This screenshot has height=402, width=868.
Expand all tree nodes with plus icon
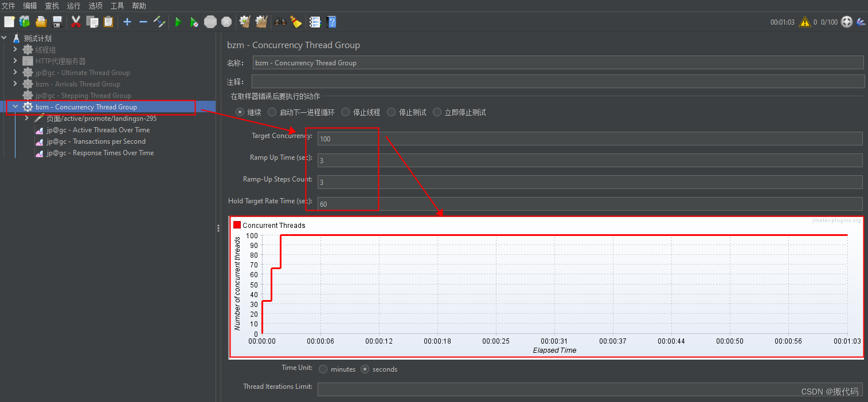pos(127,22)
